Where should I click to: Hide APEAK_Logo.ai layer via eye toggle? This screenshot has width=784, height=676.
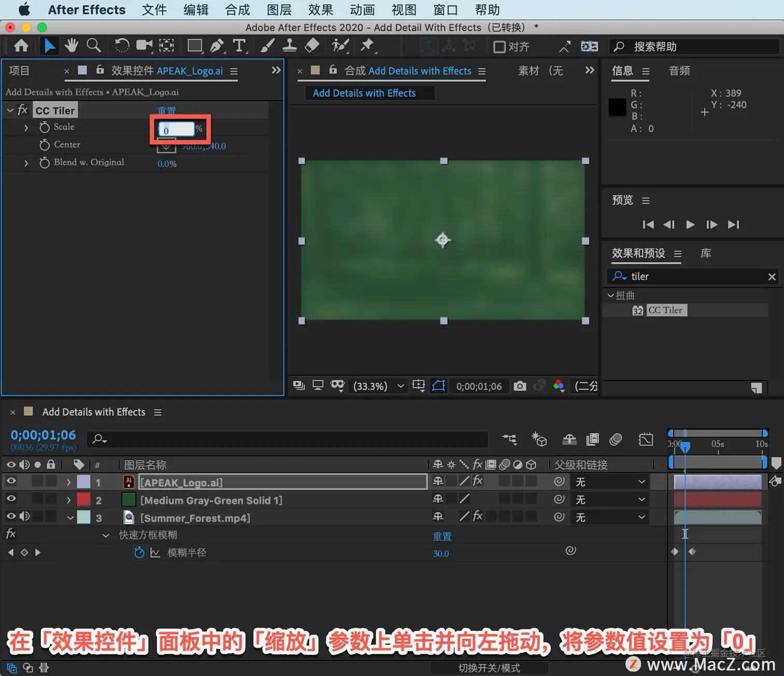(11, 482)
